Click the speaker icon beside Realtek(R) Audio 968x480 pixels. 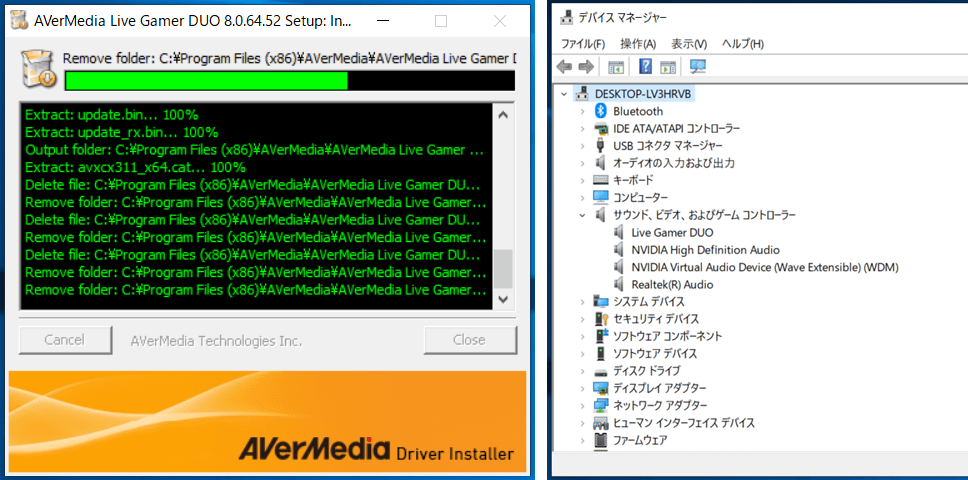pos(619,284)
